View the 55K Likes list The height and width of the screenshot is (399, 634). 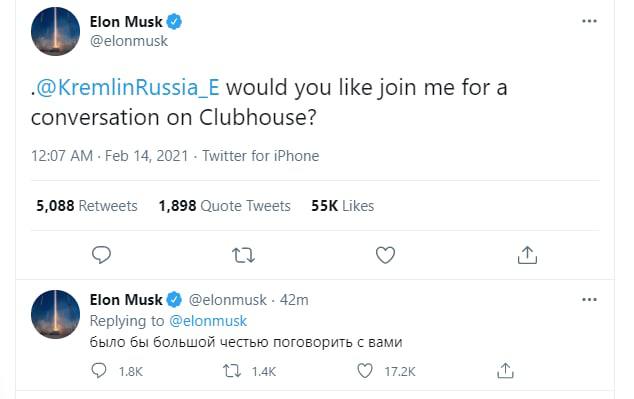(342, 206)
